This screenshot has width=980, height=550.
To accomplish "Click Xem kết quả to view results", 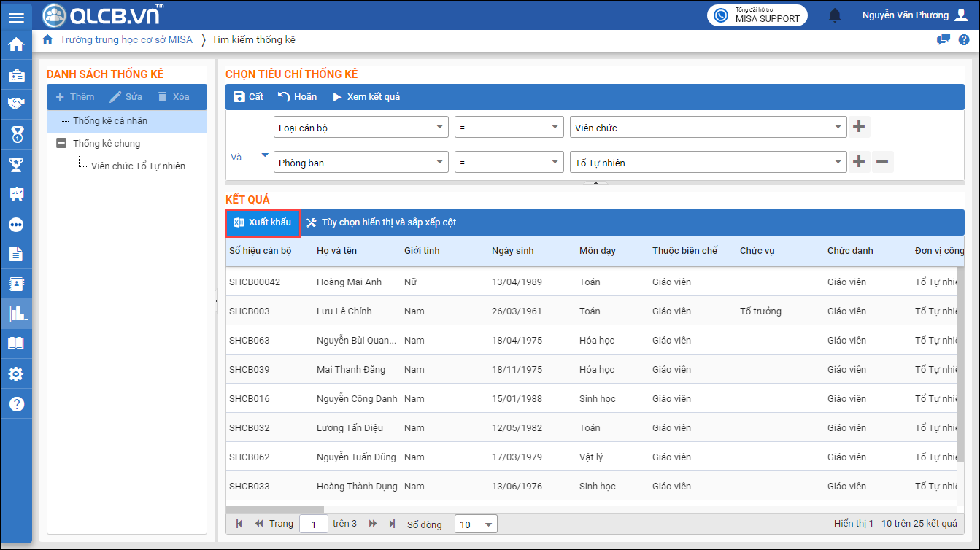I will tap(366, 97).
